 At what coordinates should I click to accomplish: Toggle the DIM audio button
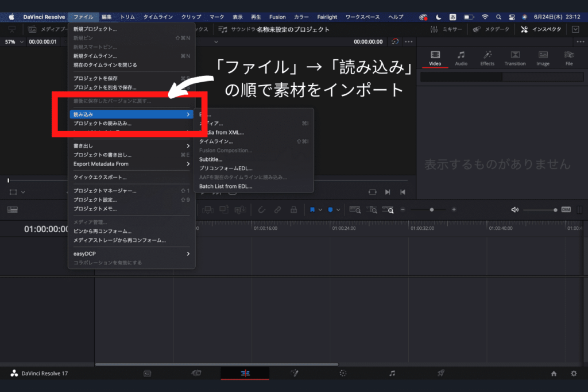[x=566, y=210]
